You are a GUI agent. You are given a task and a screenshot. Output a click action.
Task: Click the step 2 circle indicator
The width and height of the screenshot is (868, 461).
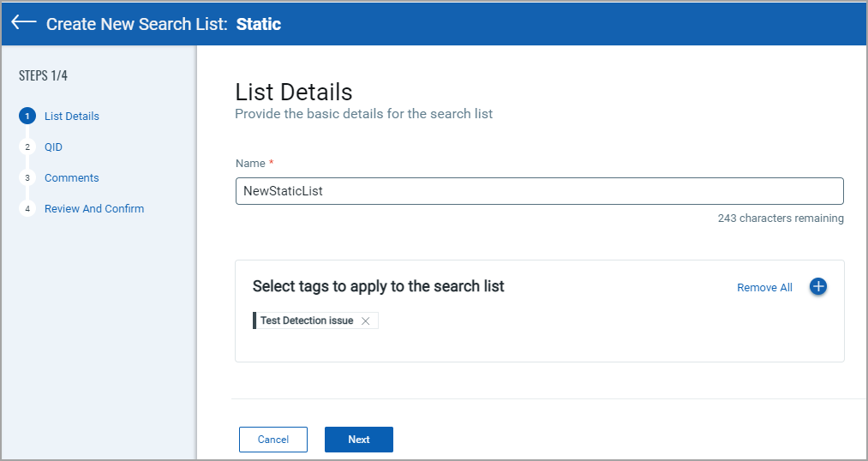(x=27, y=147)
